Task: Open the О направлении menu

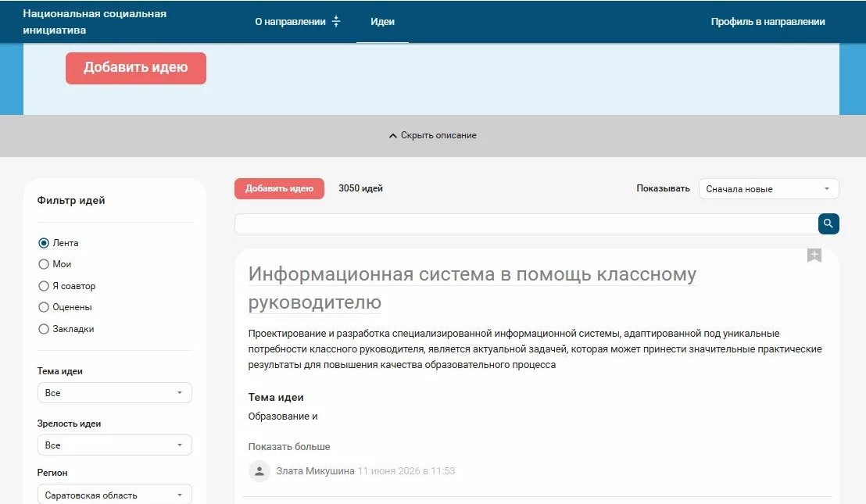Action: click(x=290, y=22)
